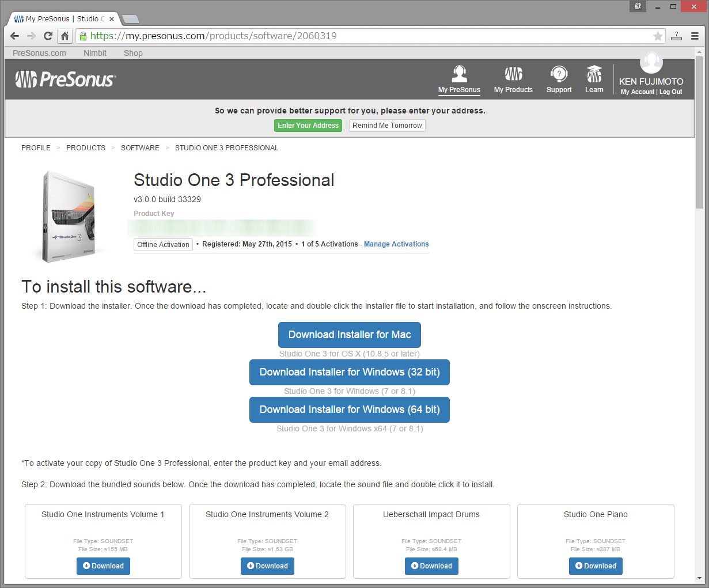Click the 'To install this software...' heading
Viewport: 709px width, 588px height.
[113, 287]
